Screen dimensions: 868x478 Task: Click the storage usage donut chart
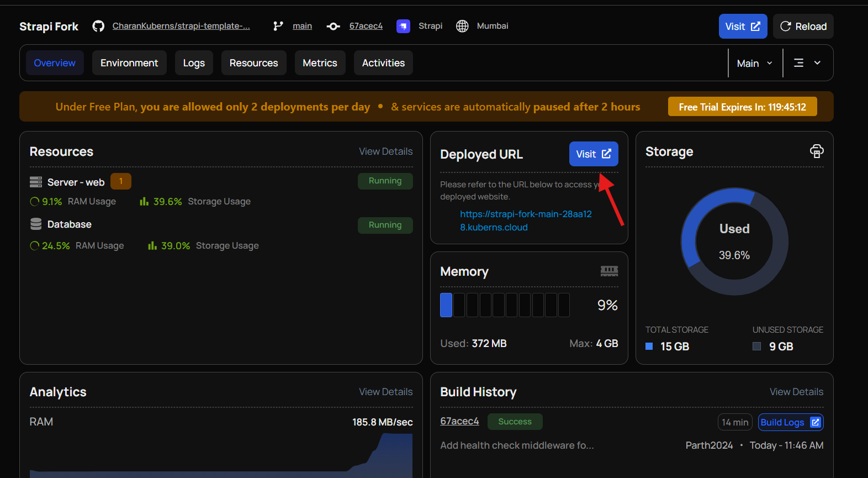click(x=734, y=241)
